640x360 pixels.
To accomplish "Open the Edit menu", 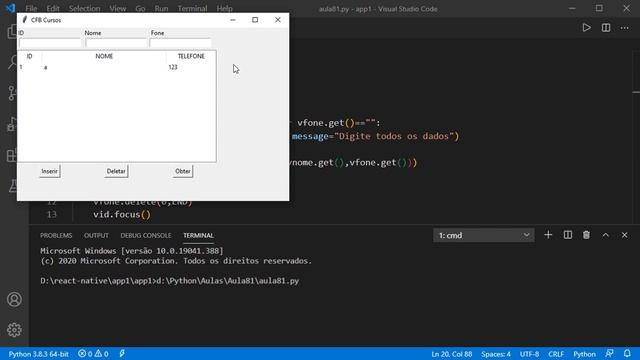I will (53, 8).
